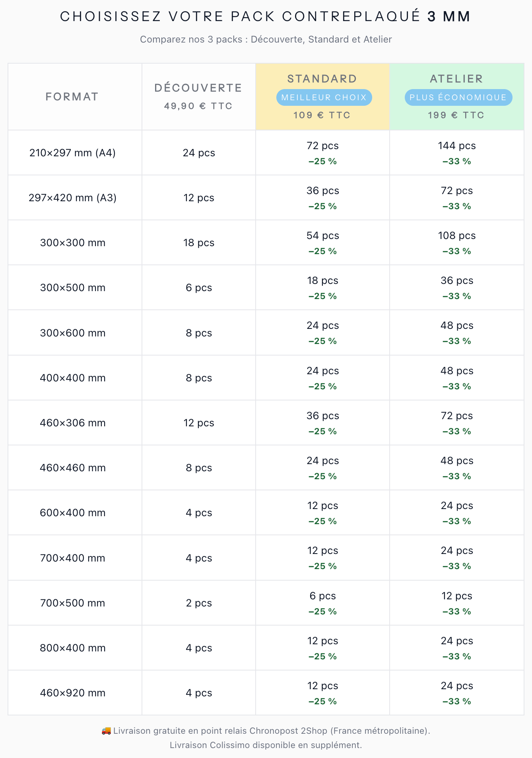Click 49,90 € TTC Découverte price
The width and height of the screenshot is (532, 758).
198,106
